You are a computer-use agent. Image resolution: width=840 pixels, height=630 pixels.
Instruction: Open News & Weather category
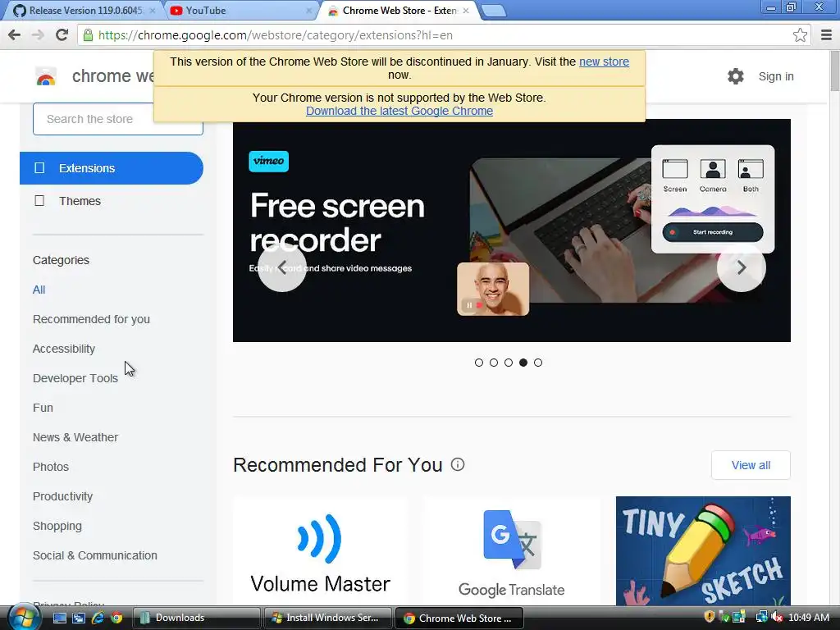pos(75,437)
